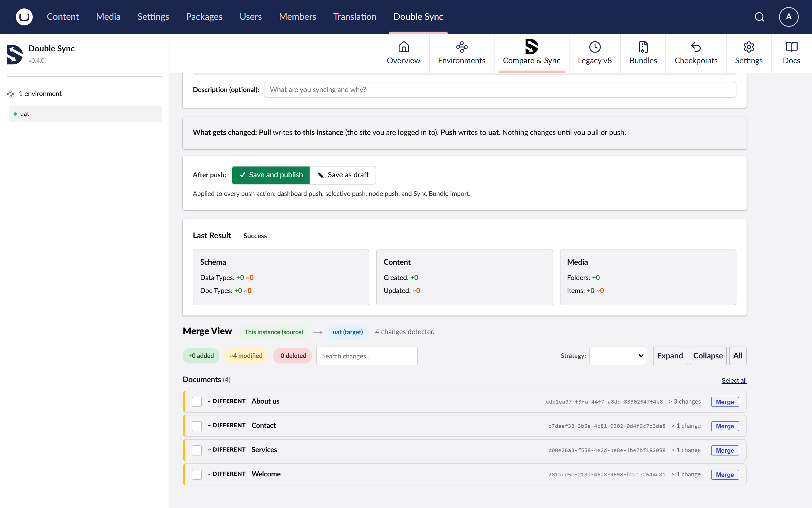The image size is (812, 508).
Task: Go to the Overview home icon tab
Action: click(404, 47)
